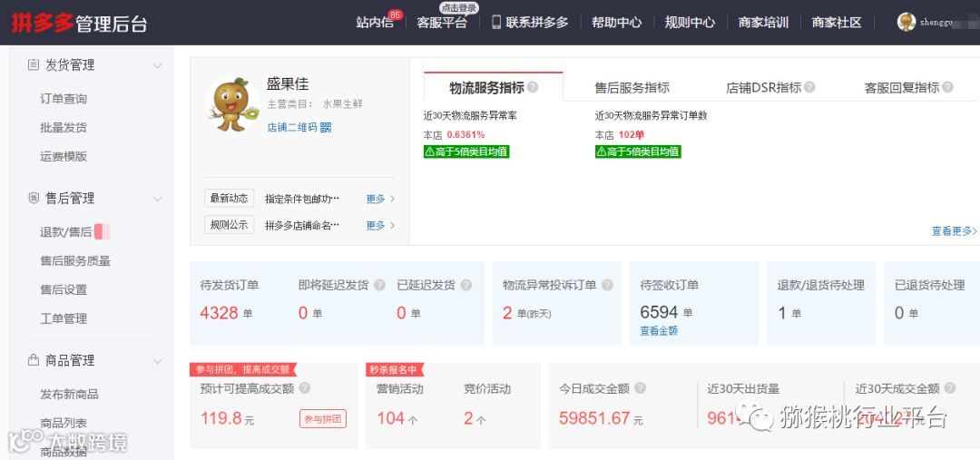
Task: Open 售后设置 in sidebar
Action: (64, 289)
